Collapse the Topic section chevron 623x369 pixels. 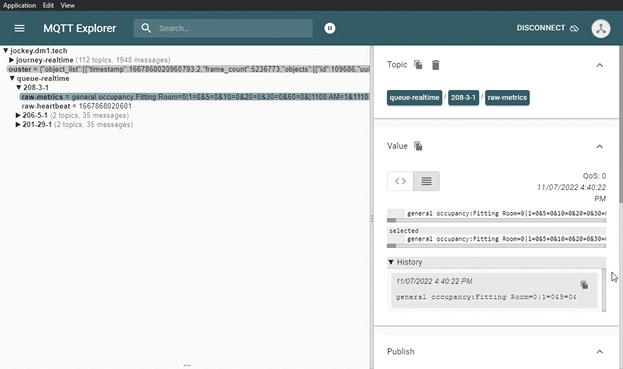(600, 65)
